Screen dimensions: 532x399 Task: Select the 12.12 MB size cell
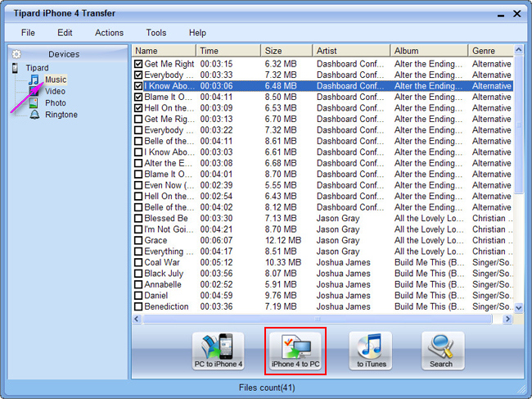pyautogui.click(x=283, y=240)
